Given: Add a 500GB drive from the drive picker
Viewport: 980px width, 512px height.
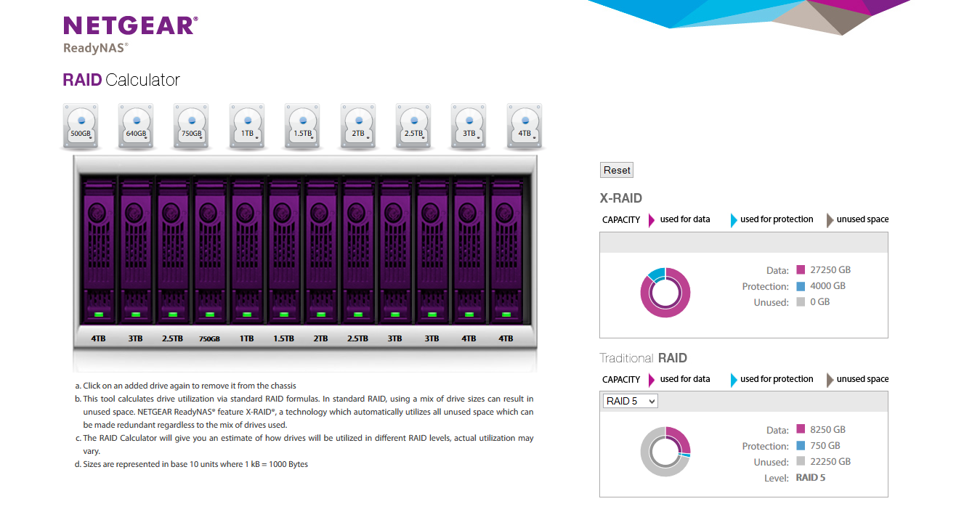Looking at the screenshot, I should pos(81,126).
